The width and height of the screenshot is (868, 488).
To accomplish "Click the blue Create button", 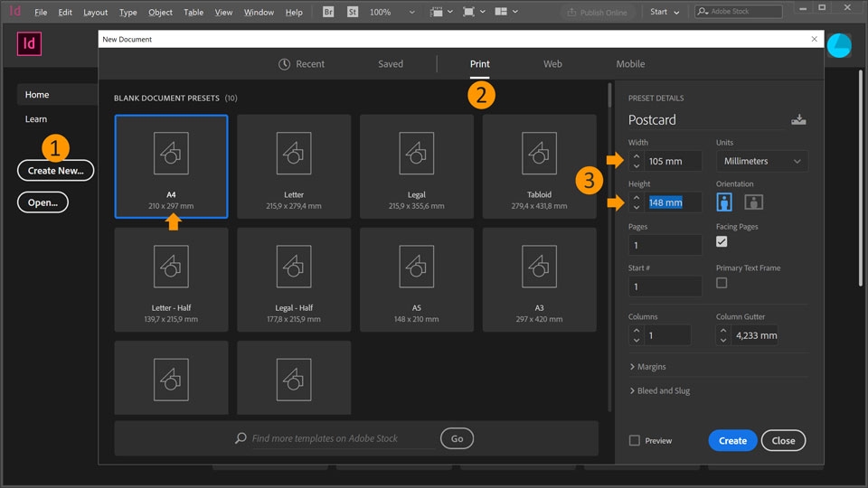I will pyautogui.click(x=732, y=440).
